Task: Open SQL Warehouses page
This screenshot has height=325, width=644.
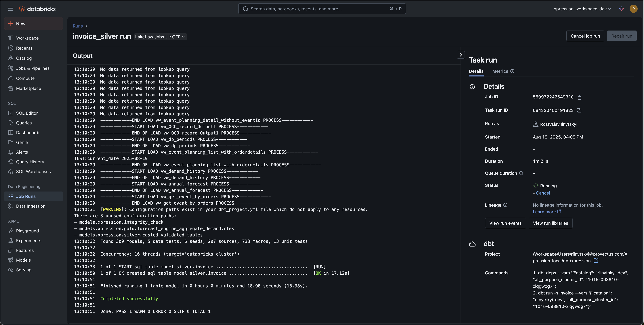Action: pos(34,172)
